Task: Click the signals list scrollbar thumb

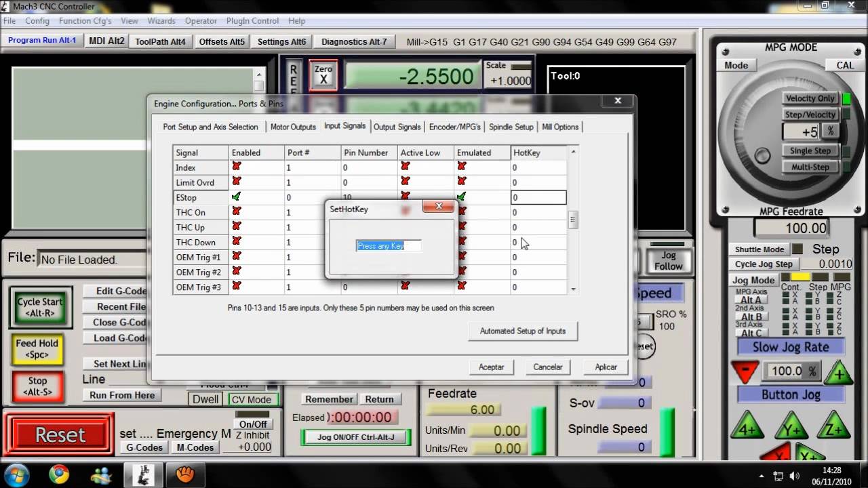Action: point(574,220)
